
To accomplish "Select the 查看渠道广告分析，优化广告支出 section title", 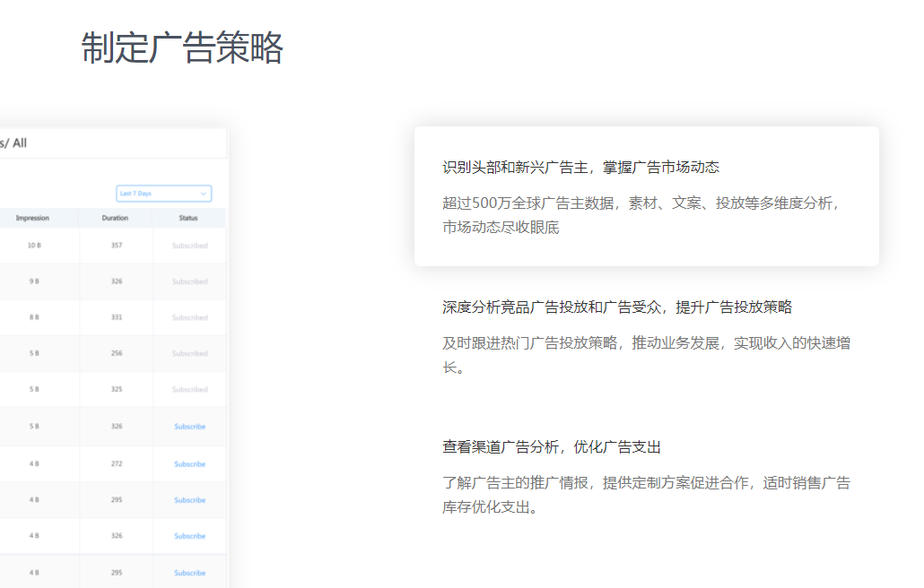I will click(x=551, y=447).
